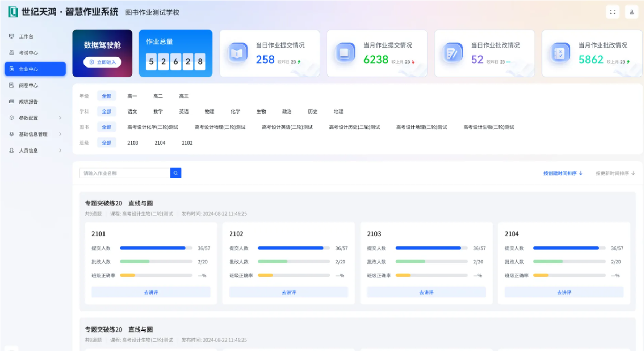Open the user account icon top right
The height and width of the screenshot is (351, 644).
coord(632,12)
